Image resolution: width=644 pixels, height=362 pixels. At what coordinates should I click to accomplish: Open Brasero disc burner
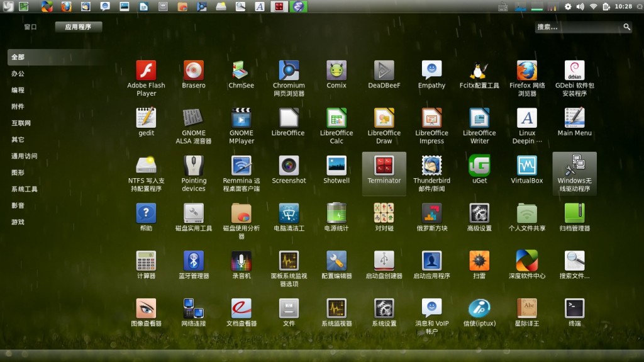point(194,74)
